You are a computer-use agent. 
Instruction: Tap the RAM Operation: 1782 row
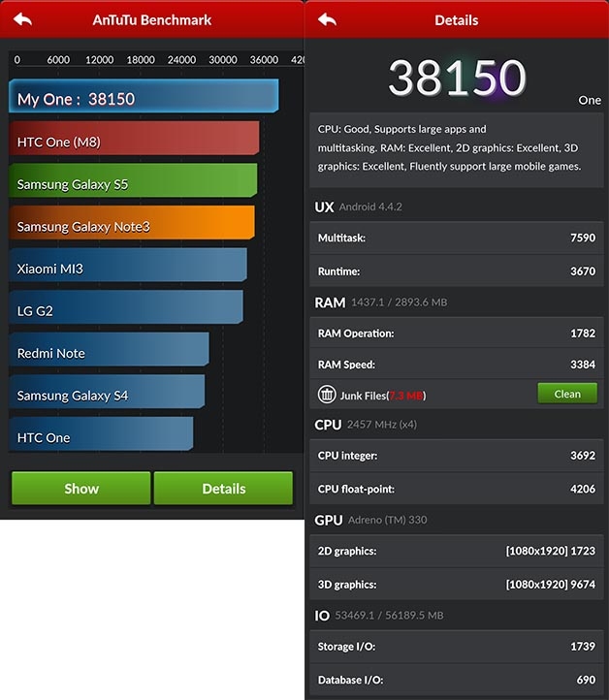[457, 334]
